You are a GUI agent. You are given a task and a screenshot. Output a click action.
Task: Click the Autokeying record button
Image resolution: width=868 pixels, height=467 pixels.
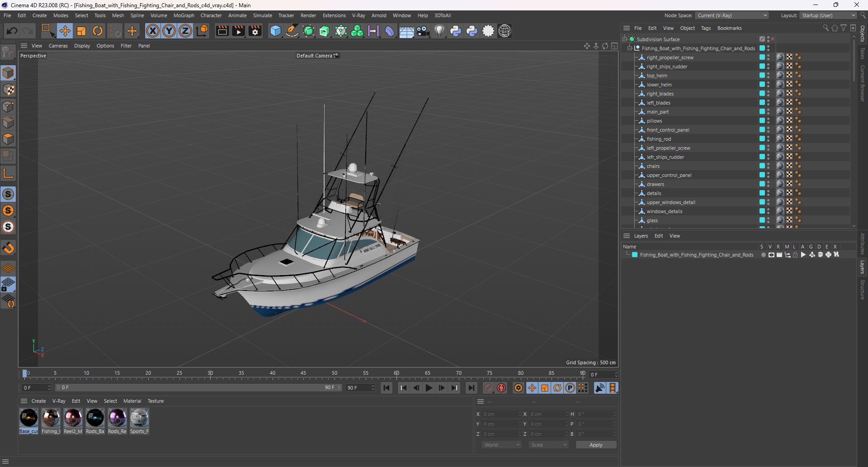click(501, 388)
